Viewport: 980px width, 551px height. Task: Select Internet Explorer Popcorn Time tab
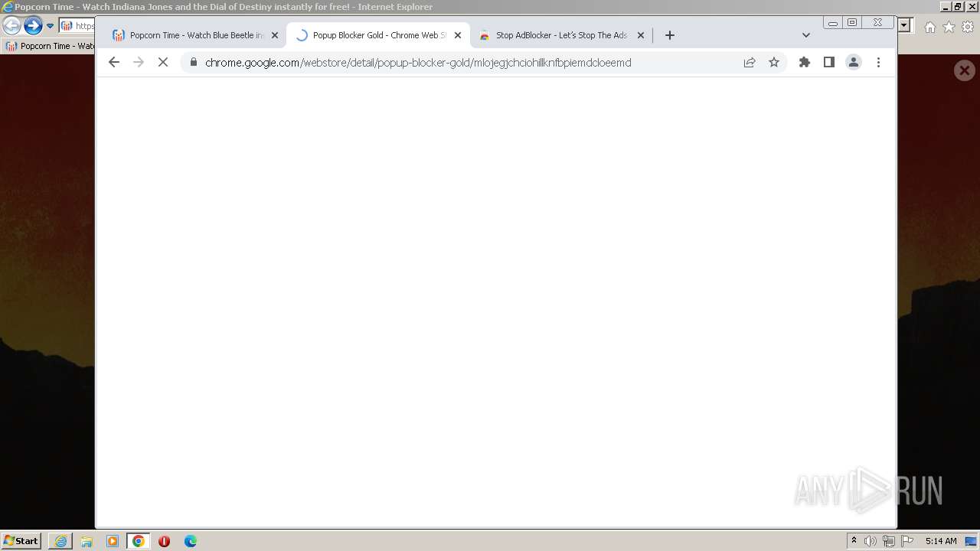pos(49,46)
